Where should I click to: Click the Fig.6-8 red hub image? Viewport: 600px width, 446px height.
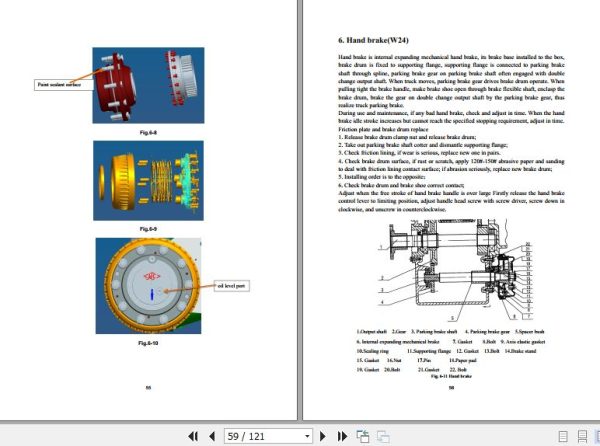click(x=148, y=85)
